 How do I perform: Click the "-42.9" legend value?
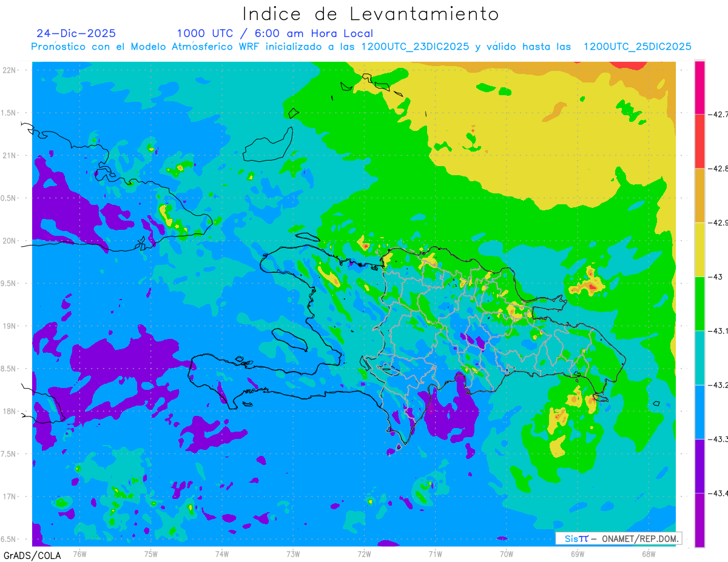pyautogui.click(x=718, y=222)
